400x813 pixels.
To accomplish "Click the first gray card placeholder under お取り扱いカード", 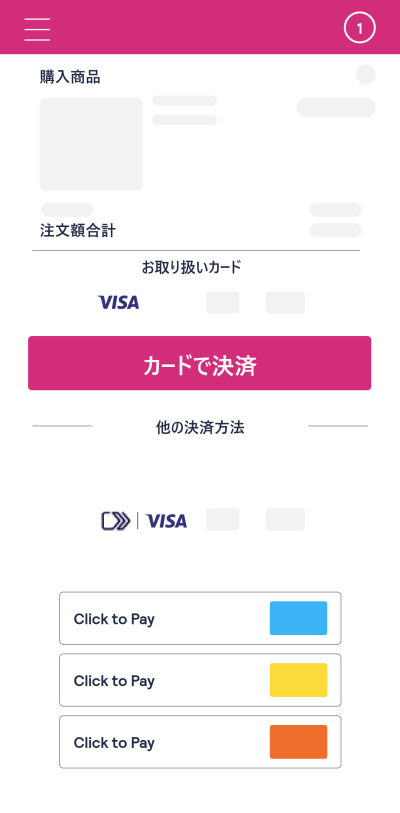I will coord(223,302).
